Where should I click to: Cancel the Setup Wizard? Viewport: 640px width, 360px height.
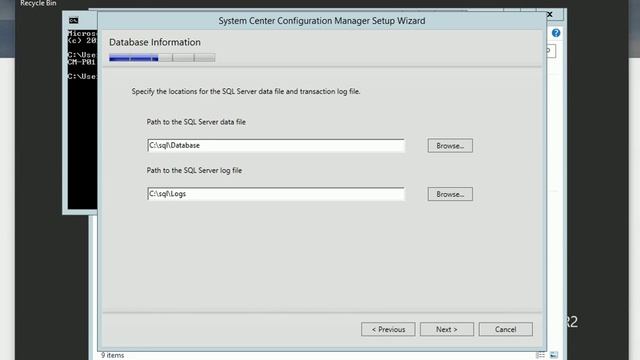pyautogui.click(x=506, y=329)
